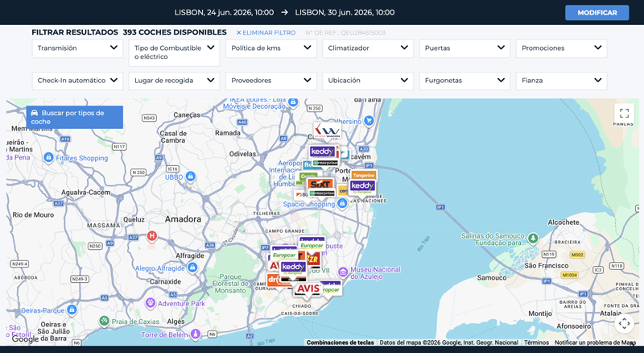Expand the Furgonetas filter dropdown
Viewport: 644px width, 353px height.
point(465,81)
